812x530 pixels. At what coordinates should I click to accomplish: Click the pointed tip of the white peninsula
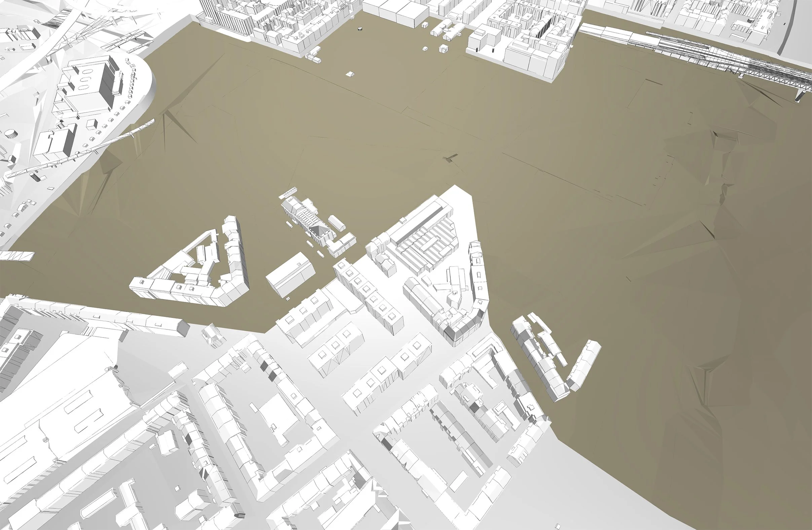click(456, 189)
